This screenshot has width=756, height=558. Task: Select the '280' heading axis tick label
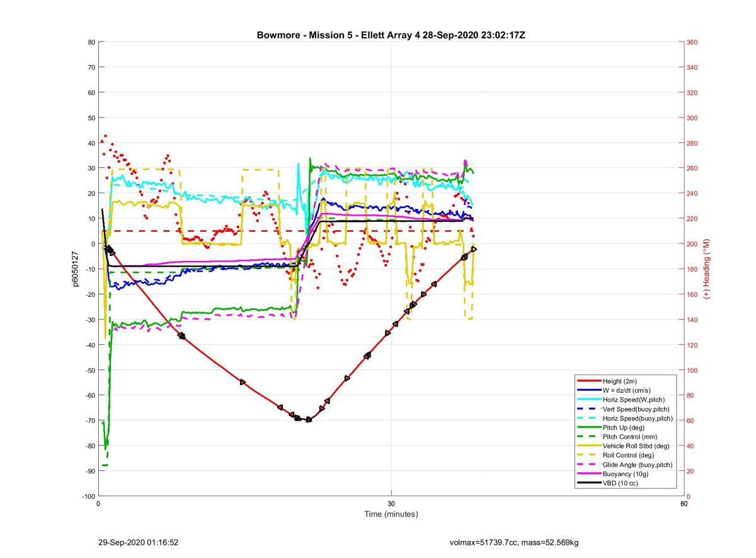(x=692, y=143)
